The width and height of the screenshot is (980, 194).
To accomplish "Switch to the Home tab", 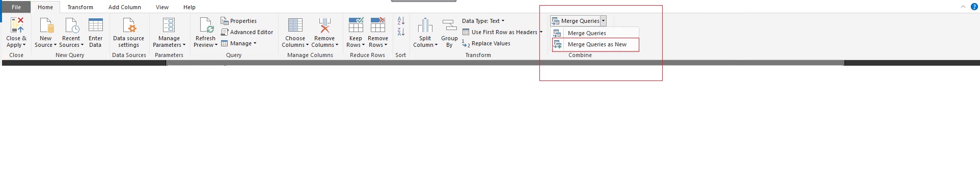I will click(45, 7).
